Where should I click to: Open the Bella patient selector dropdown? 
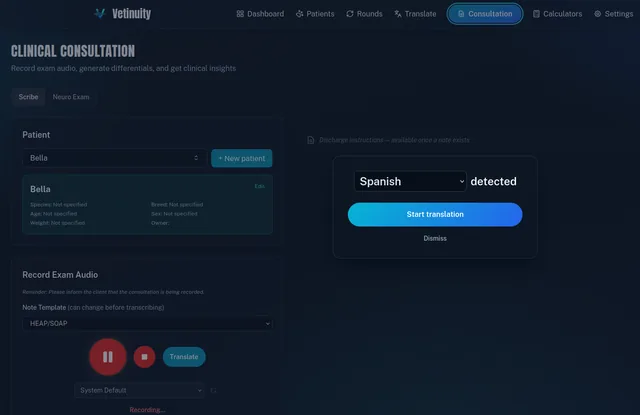pos(114,158)
